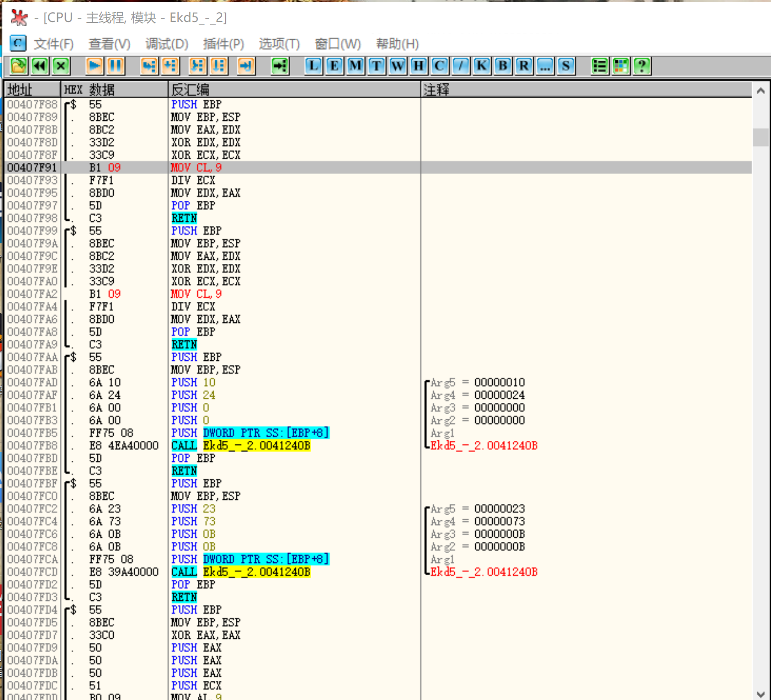Click the Open file toolbar icon

19,66
